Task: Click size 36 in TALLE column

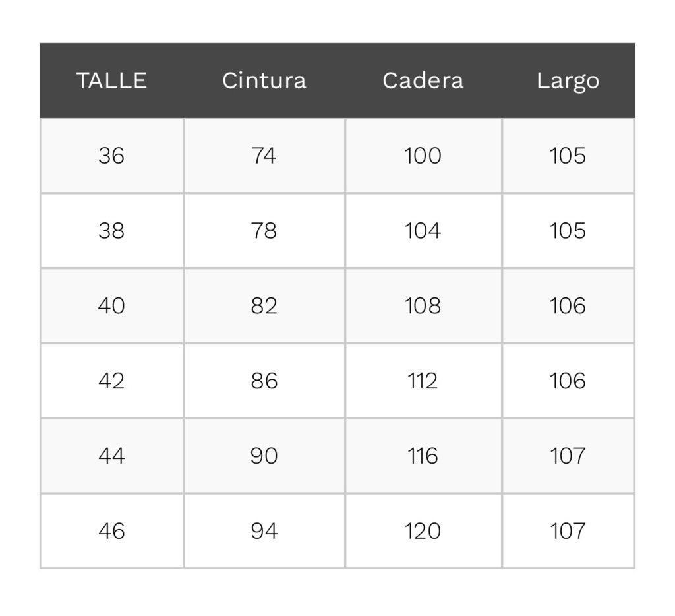Action: [111, 156]
